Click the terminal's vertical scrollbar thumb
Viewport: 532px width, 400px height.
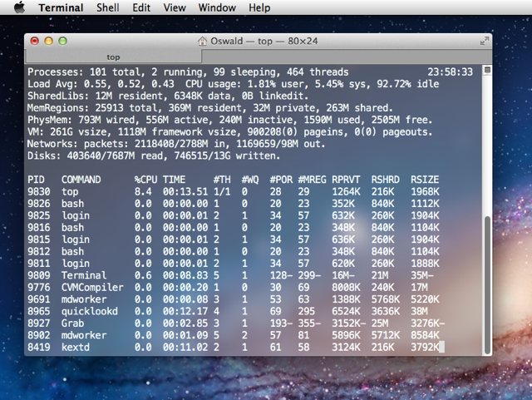click(x=486, y=283)
